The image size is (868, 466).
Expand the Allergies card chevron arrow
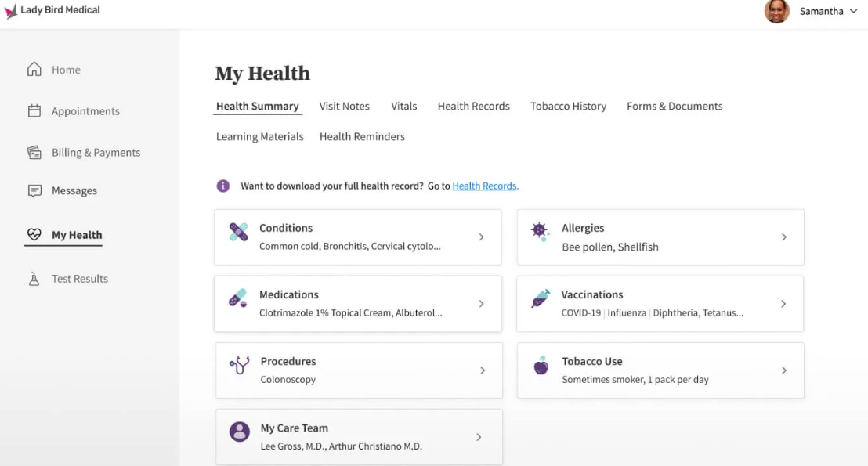click(783, 237)
